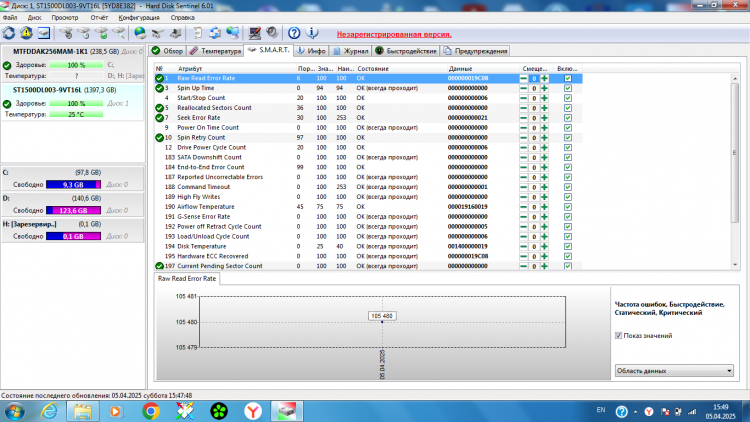Click the speaker sound toolbar icon
750x422 pixels.
272,33
